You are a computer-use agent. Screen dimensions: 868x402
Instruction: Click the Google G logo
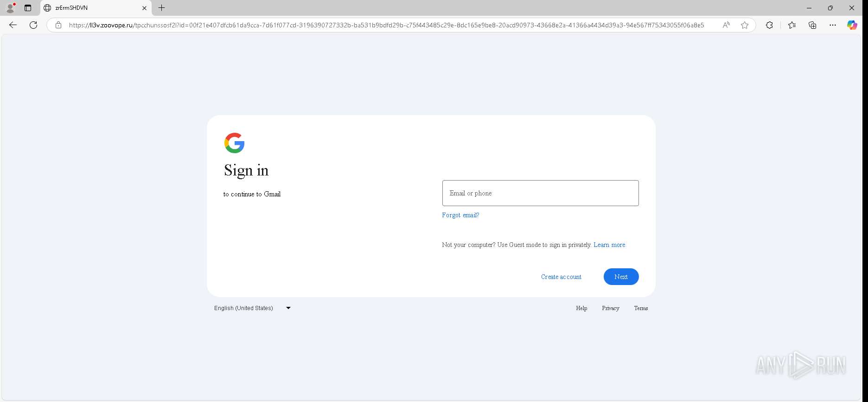point(234,143)
